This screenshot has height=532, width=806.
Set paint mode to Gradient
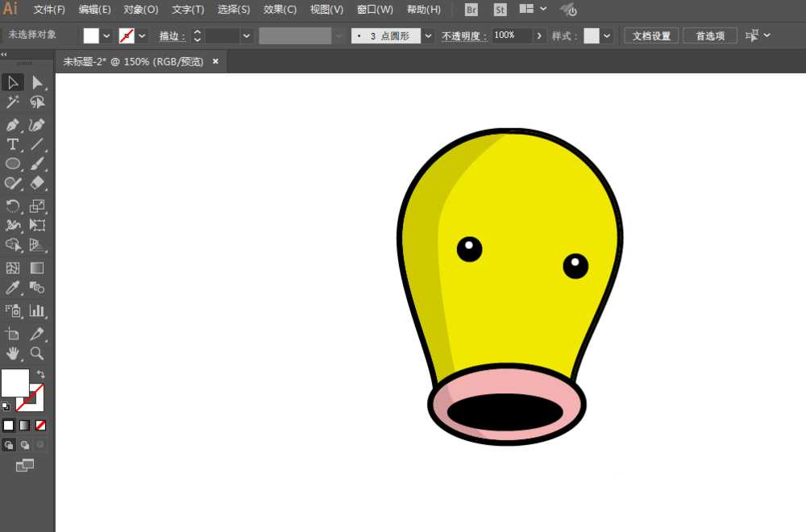(x=24, y=426)
